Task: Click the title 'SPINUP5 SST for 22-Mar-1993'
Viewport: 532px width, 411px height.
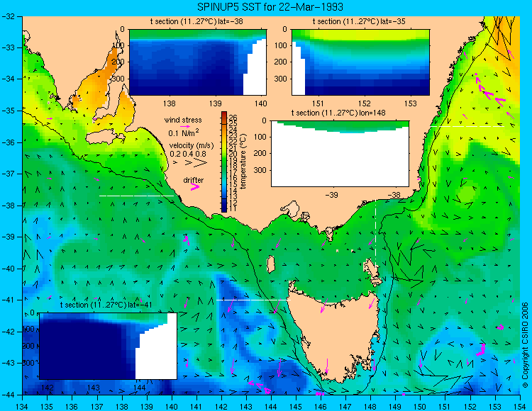Action: [x=270, y=7]
